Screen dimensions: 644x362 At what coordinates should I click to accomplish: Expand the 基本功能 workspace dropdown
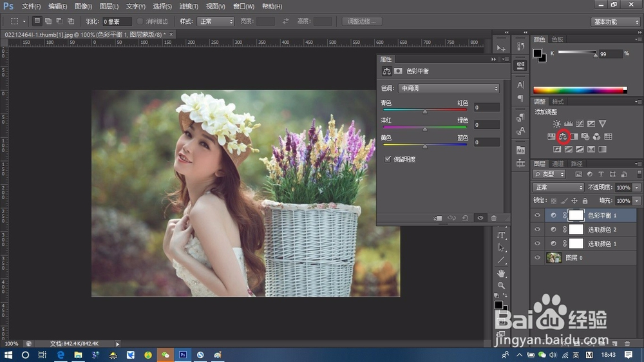[615, 21]
